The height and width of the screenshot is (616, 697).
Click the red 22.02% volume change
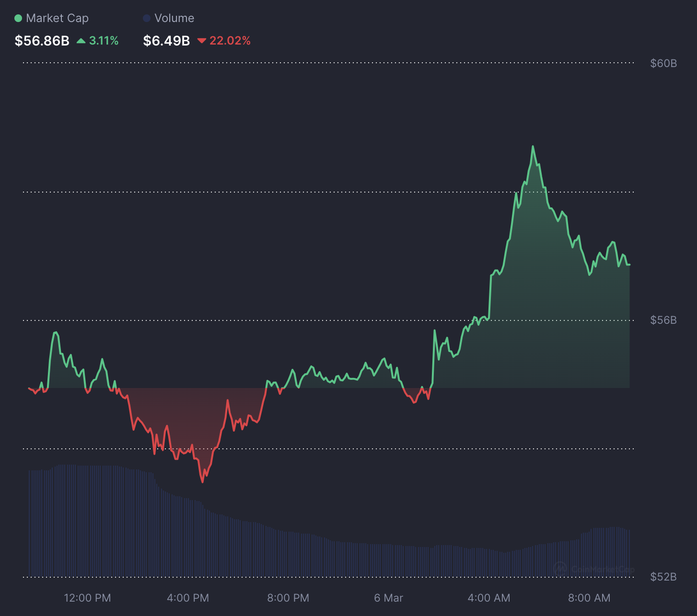[x=224, y=41]
